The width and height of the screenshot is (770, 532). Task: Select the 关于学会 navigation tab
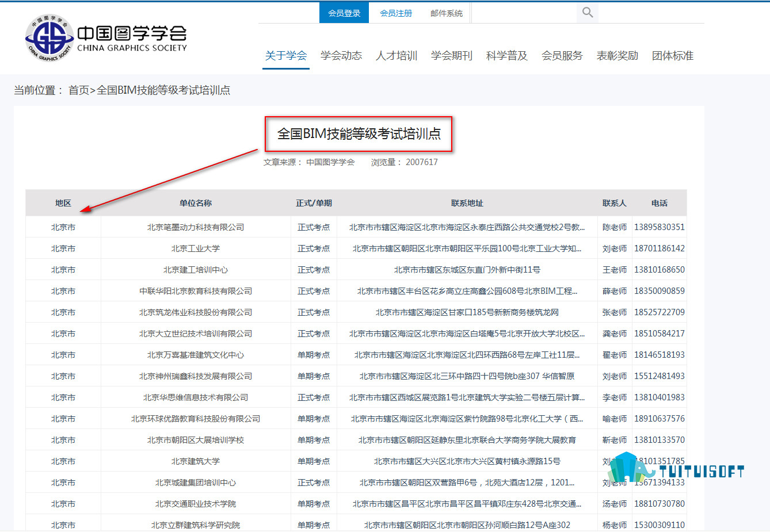286,56
